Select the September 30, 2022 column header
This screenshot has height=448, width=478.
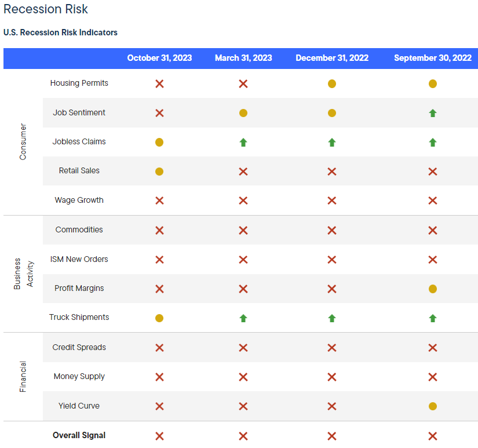click(x=433, y=58)
